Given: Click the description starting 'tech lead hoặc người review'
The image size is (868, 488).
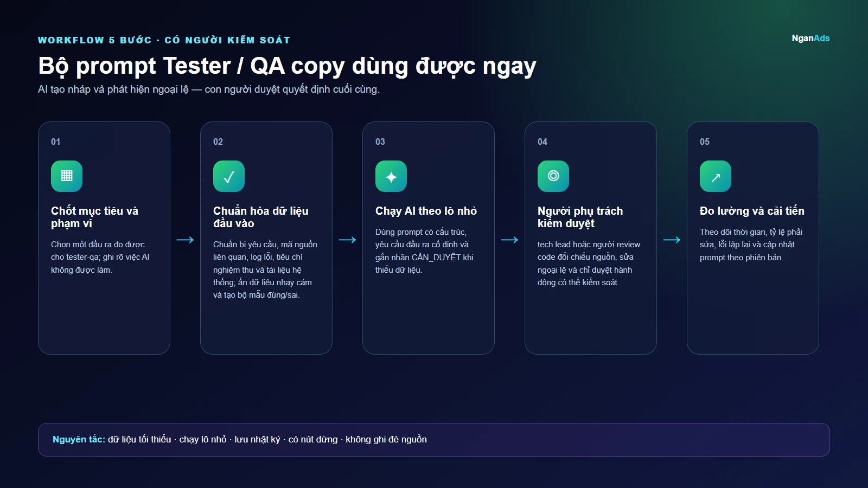Looking at the screenshot, I should pos(589,264).
